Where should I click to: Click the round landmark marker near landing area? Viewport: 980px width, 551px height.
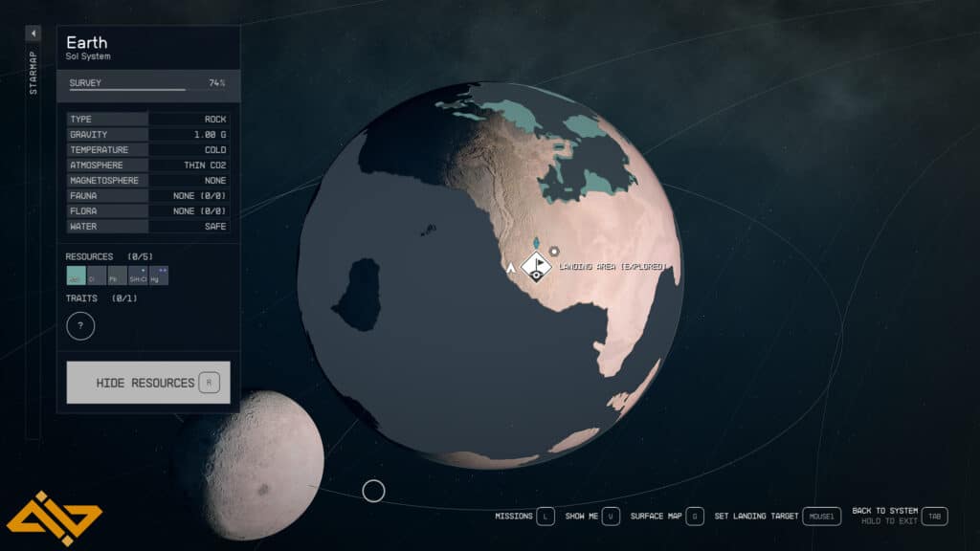554,252
